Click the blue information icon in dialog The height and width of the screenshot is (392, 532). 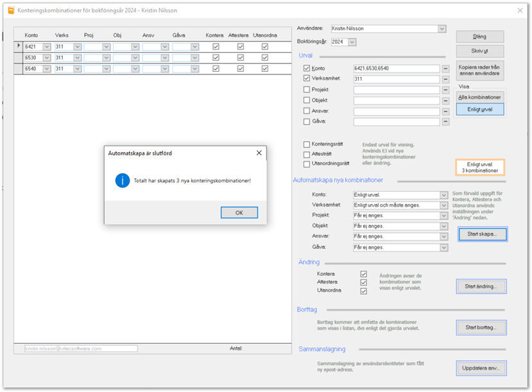click(x=123, y=180)
